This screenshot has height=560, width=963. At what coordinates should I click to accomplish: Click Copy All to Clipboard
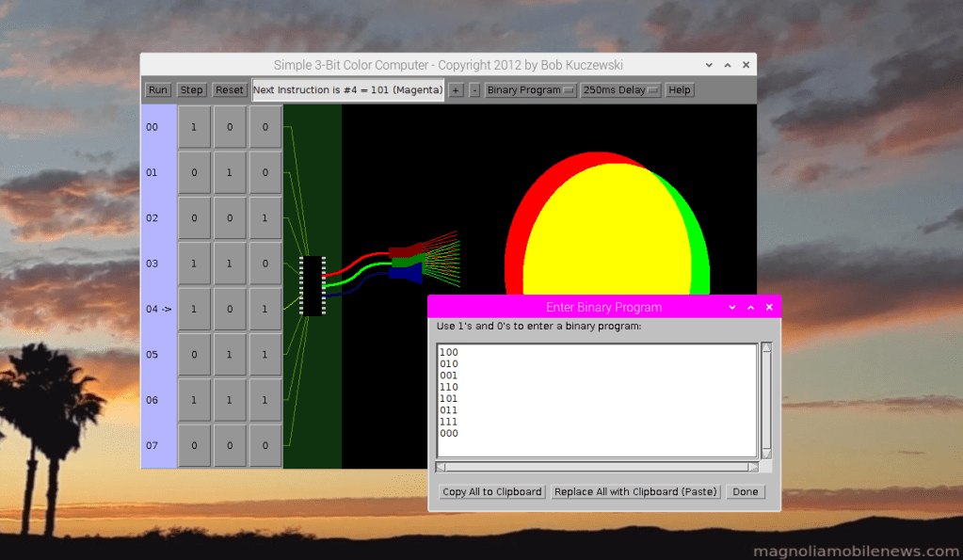(x=492, y=492)
